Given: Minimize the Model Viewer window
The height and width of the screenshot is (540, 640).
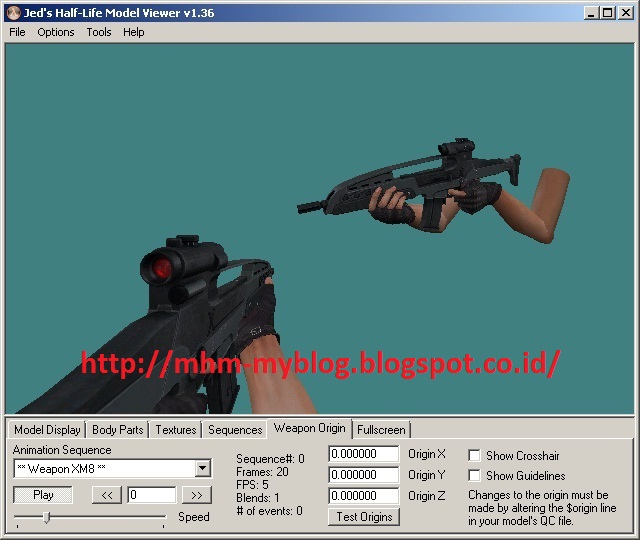Looking at the screenshot, I should point(590,13).
